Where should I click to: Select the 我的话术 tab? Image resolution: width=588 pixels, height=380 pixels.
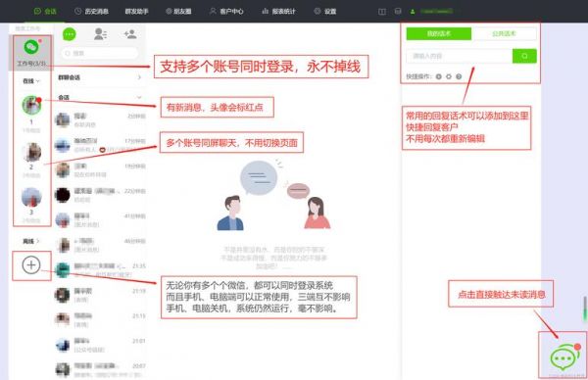click(439, 33)
